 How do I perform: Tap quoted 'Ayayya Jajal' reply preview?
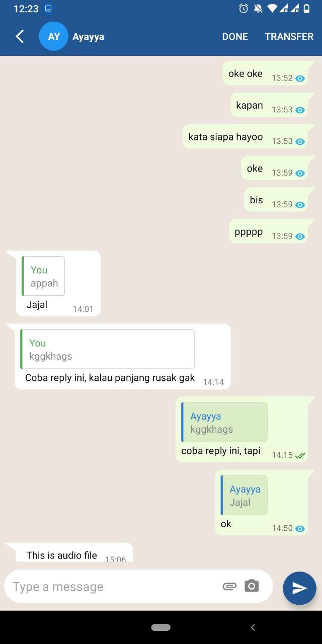pyautogui.click(x=244, y=495)
